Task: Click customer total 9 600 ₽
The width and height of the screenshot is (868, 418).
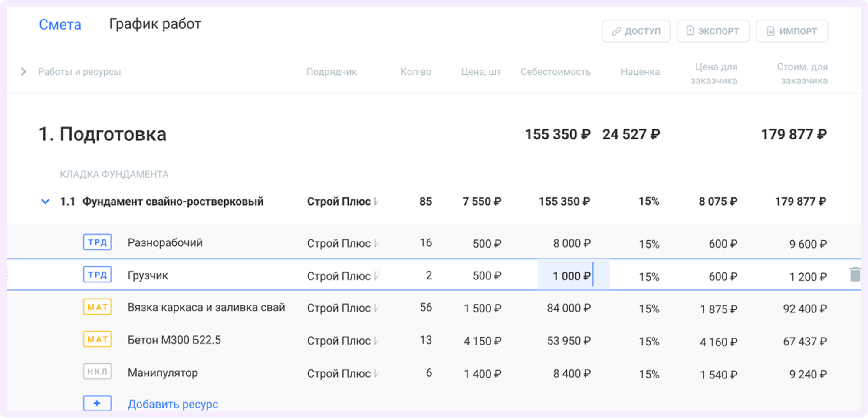Action: click(808, 244)
